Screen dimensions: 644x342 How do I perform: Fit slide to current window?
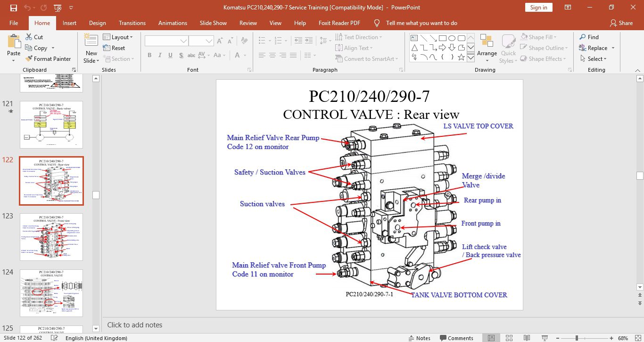(638, 338)
